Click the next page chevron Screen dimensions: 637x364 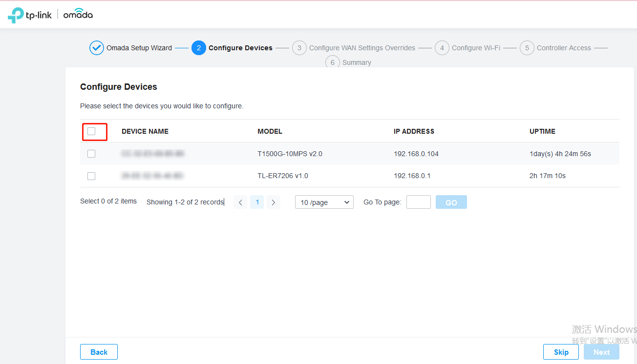click(x=273, y=202)
